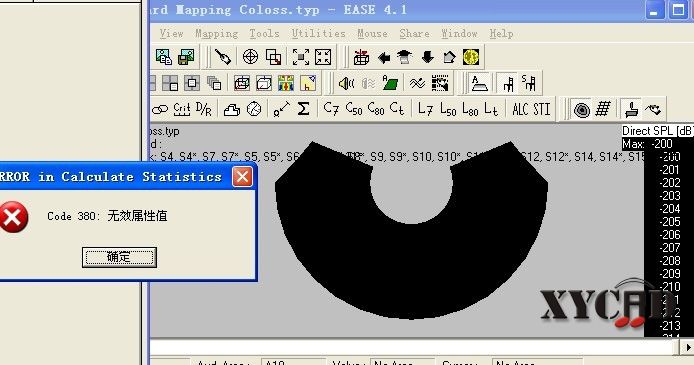This screenshot has height=365, width=694.
Task: Open the Mapping menu
Action: tap(216, 34)
